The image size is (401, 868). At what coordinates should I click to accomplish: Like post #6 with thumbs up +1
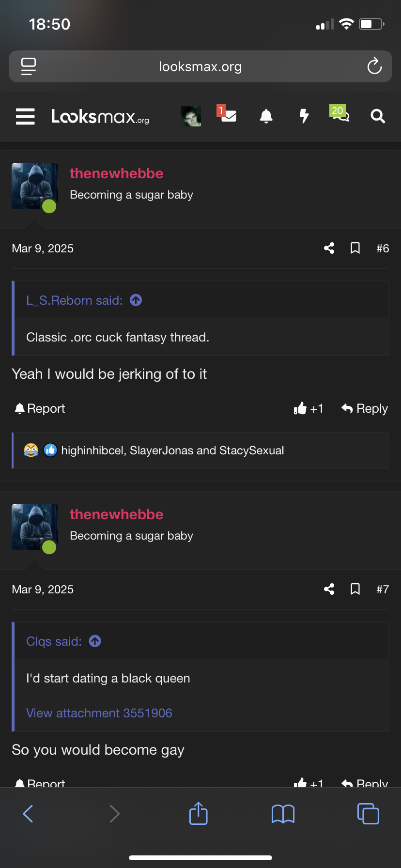pos(308,408)
